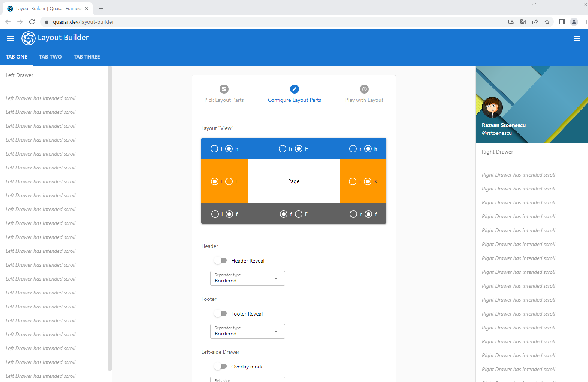Click the 'Right Drawer' heading text

[x=497, y=152]
